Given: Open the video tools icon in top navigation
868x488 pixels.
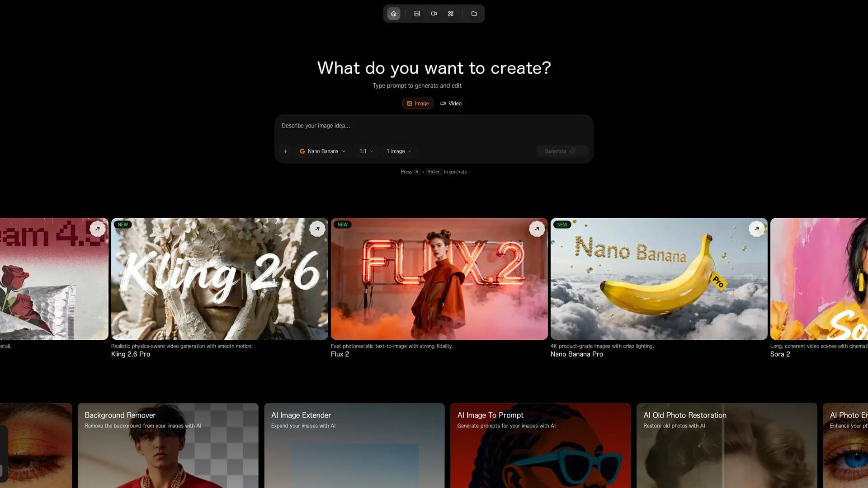Looking at the screenshot, I should tap(434, 14).
